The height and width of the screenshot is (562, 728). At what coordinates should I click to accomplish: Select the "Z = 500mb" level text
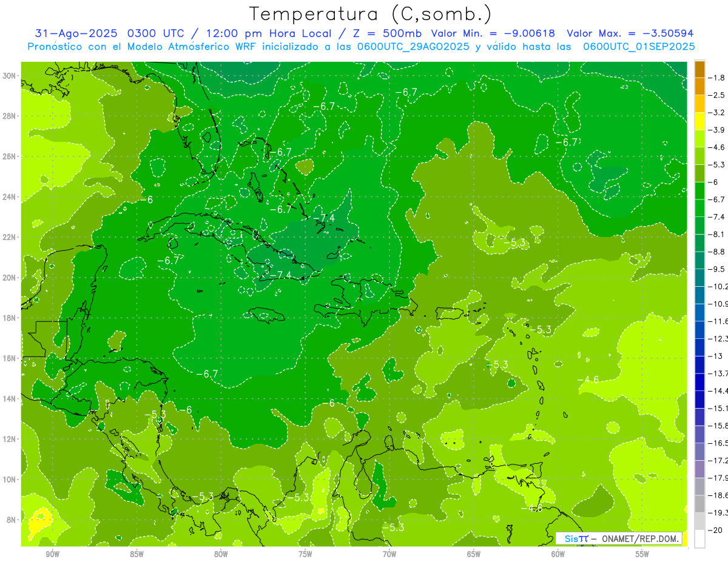click(387, 33)
